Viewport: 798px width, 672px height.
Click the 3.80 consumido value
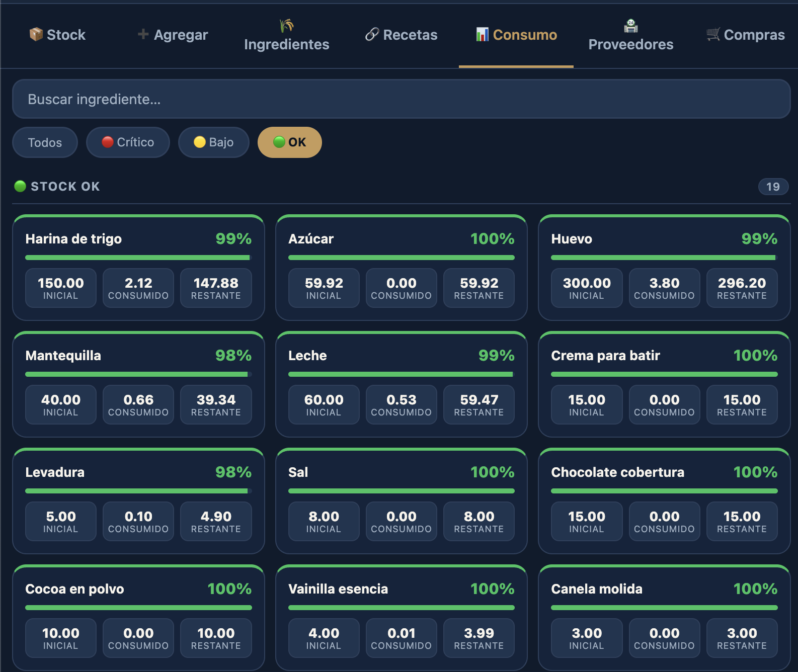pyautogui.click(x=664, y=283)
